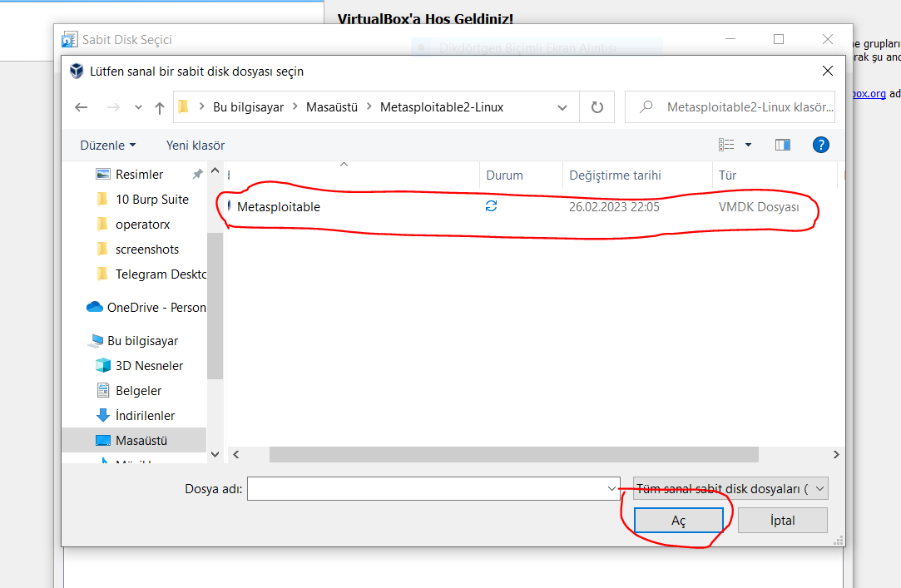Click date 26.02.2023 22:05
This screenshot has height=588, width=901.
click(614, 207)
